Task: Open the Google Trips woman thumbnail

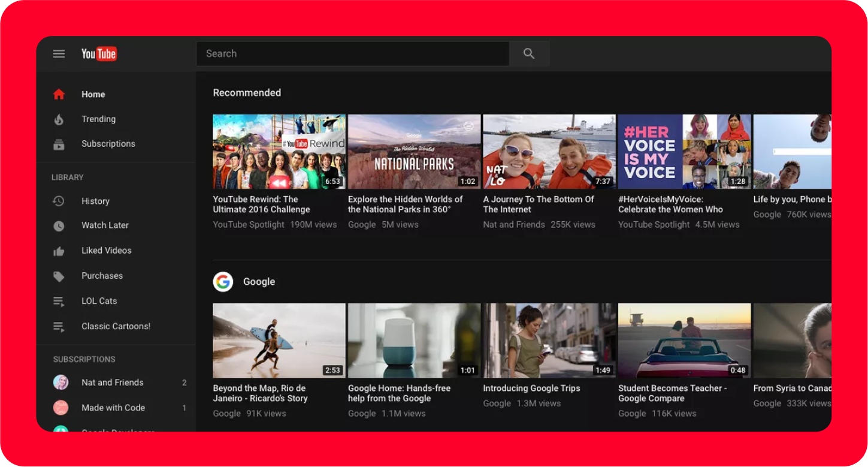Action: click(x=549, y=341)
